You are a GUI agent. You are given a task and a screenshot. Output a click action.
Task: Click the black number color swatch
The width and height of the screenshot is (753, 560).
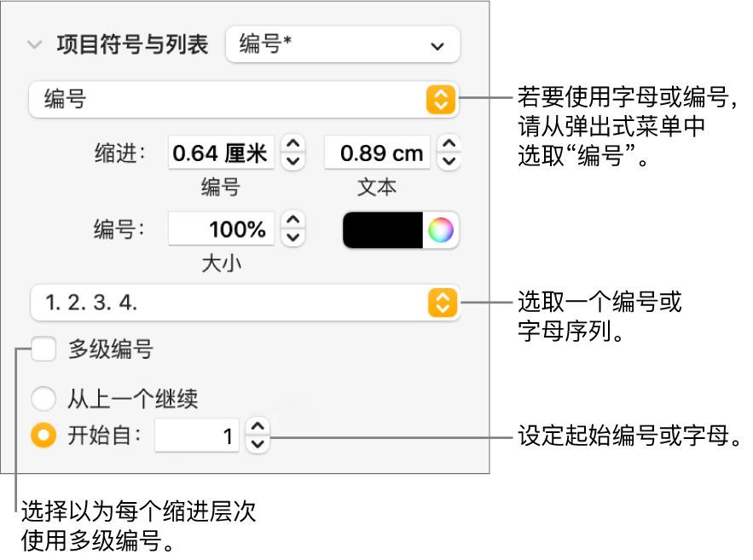(383, 230)
